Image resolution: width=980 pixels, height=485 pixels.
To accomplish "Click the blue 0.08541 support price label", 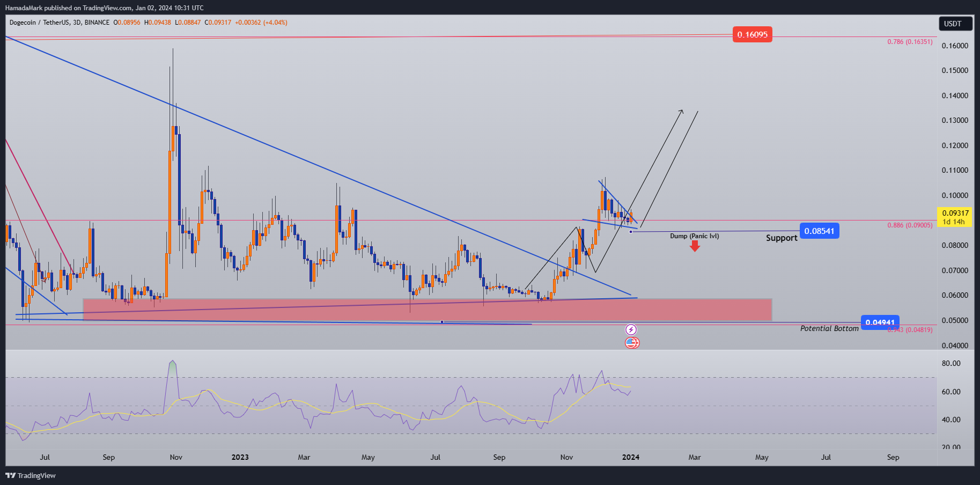I will 819,231.
